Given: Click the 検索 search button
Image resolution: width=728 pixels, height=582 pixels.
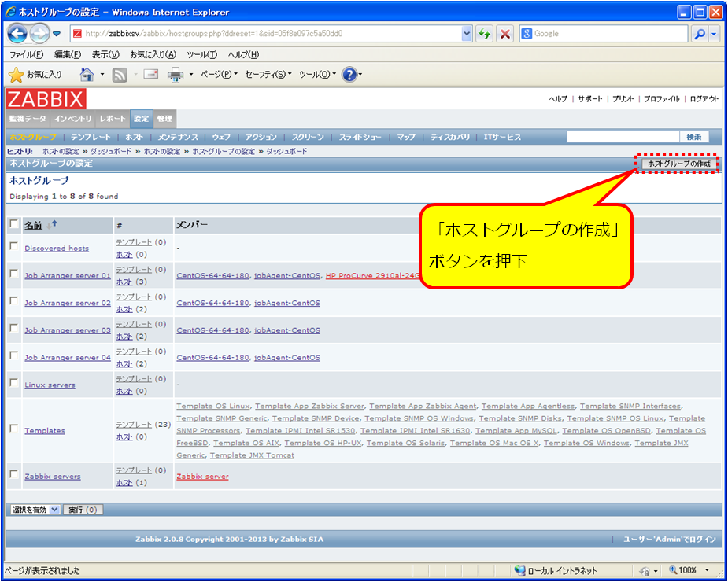Looking at the screenshot, I should [x=694, y=137].
